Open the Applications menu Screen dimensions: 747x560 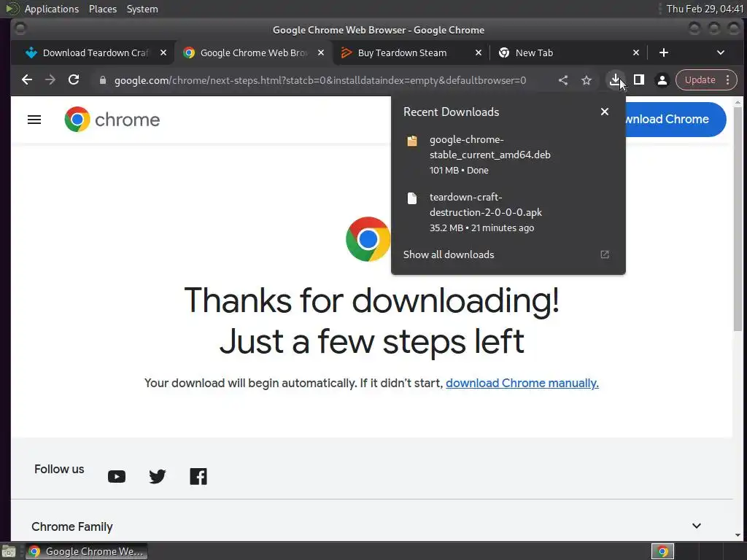52,9
